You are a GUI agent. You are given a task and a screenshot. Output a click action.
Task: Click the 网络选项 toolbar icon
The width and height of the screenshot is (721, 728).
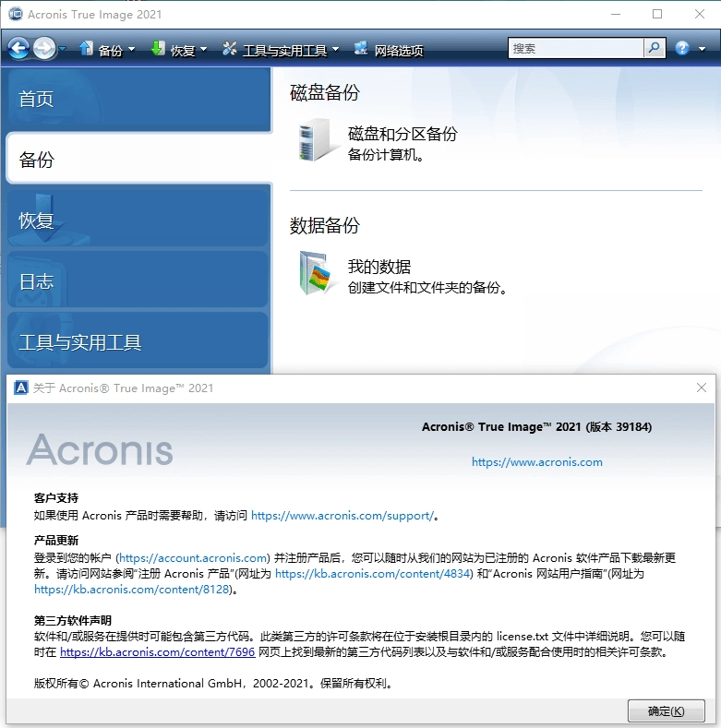pos(361,50)
